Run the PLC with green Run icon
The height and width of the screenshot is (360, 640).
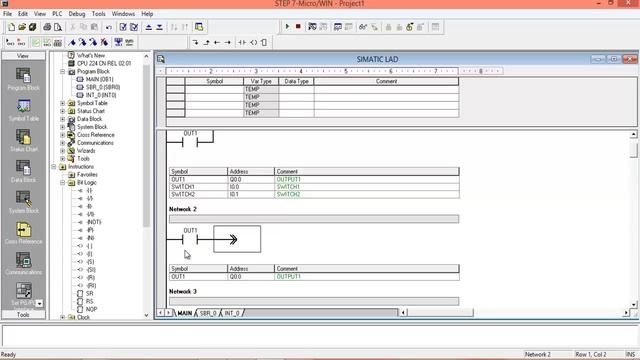[x=287, y=27]
